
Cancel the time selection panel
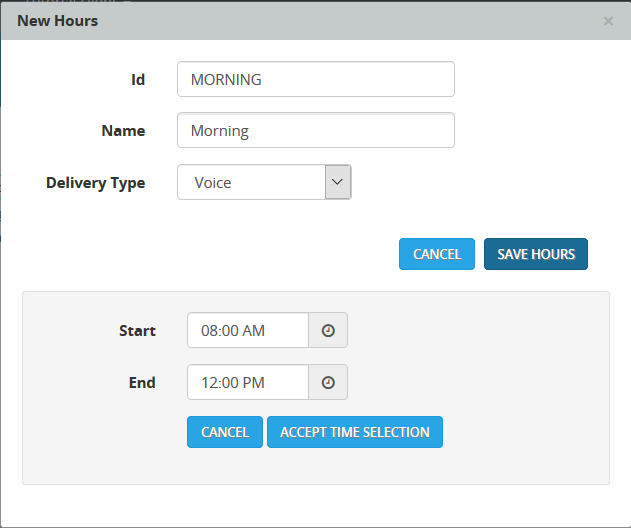pyautogui.click(x=225, y=432)
